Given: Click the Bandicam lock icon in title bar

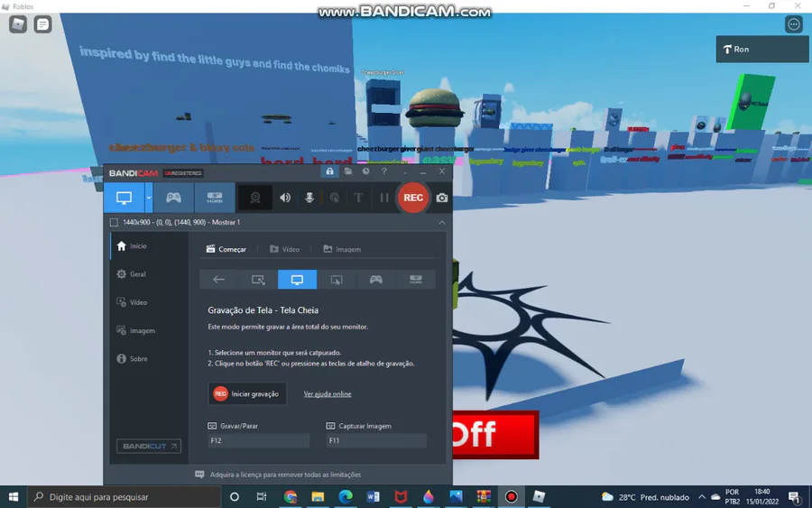Looking at the screenshot, I should point(330,171).
